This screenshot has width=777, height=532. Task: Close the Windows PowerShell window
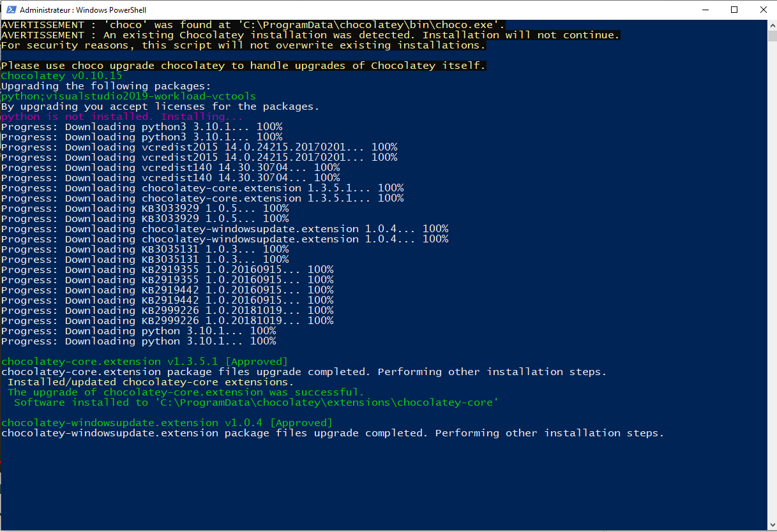click(762, 10)
